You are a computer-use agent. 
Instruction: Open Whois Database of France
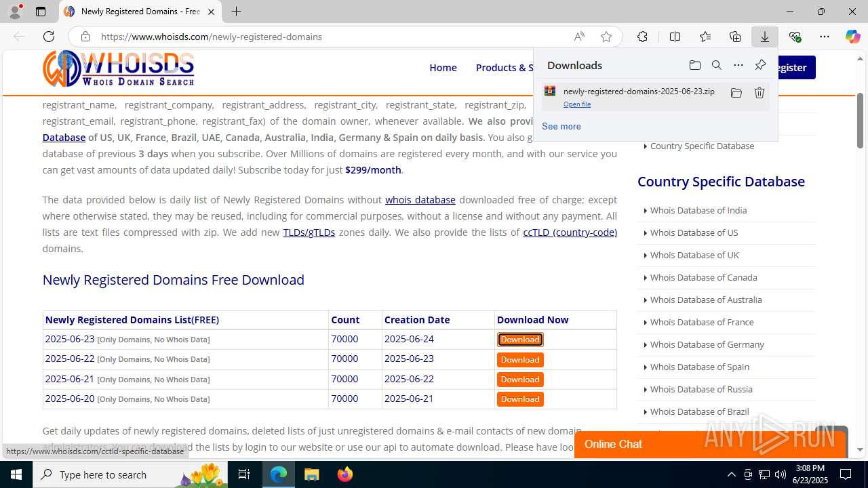click(702, 322)
